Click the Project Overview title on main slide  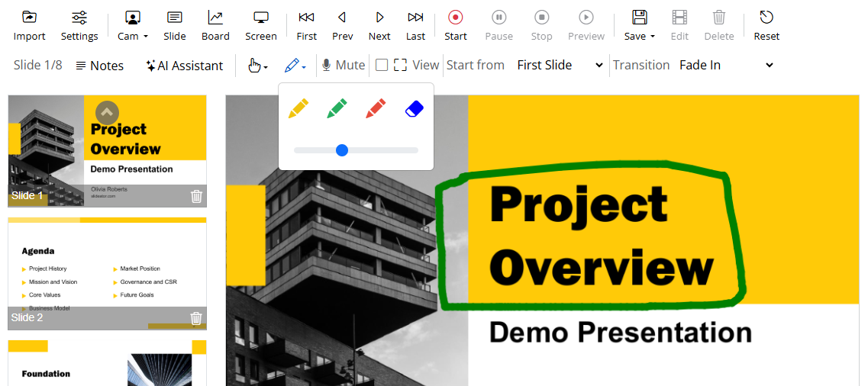(601, 235)
